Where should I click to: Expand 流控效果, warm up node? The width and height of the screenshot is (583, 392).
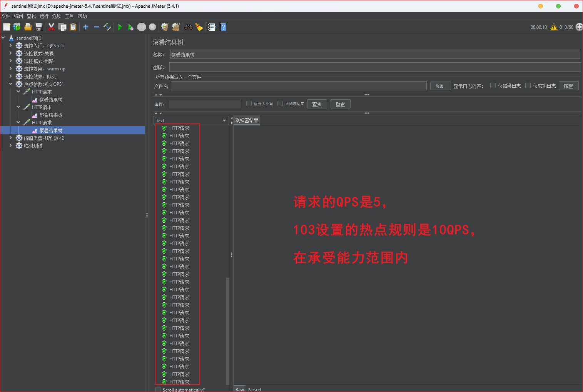[x=11, y=68]
